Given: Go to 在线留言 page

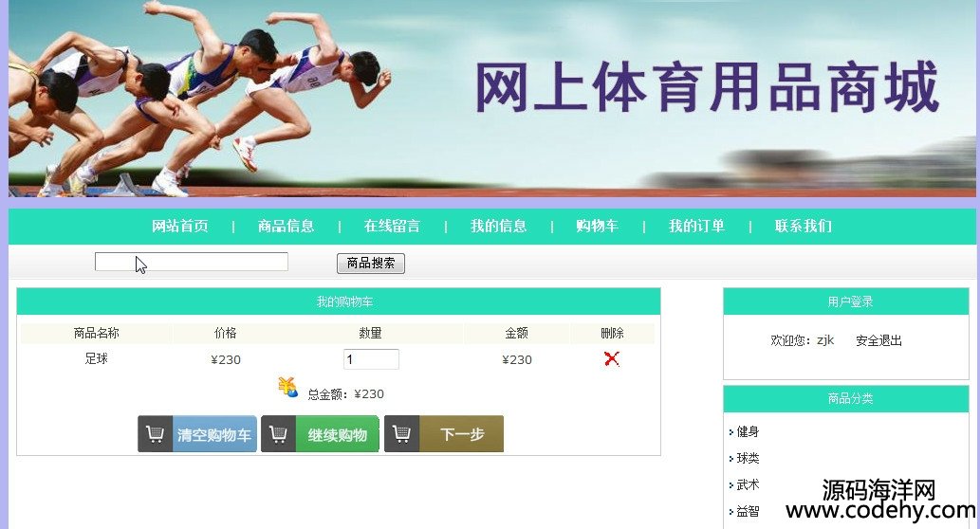Looking at the screenshot, I should pyautogui.click(x=392, y=226).
